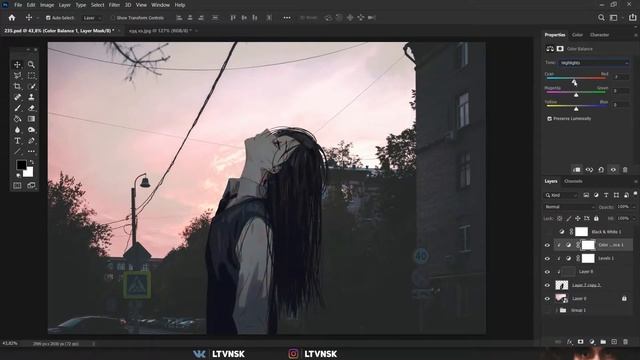Image resolution: width=640 pixels, height=360 pixels.
Task: Switch to the Character tab
Action: pyautogui.click(x=600, y=35)
